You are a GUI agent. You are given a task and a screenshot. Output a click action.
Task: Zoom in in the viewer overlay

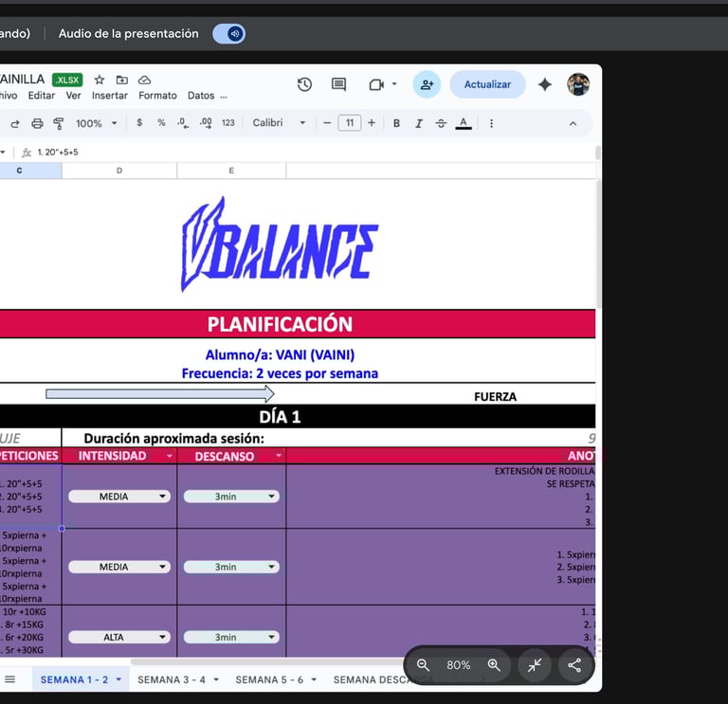coord(494,665)
